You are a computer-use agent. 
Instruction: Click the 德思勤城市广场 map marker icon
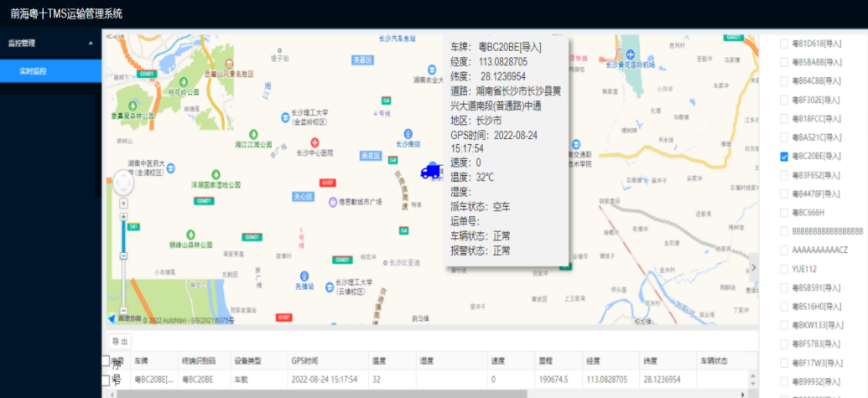point(333,202)
